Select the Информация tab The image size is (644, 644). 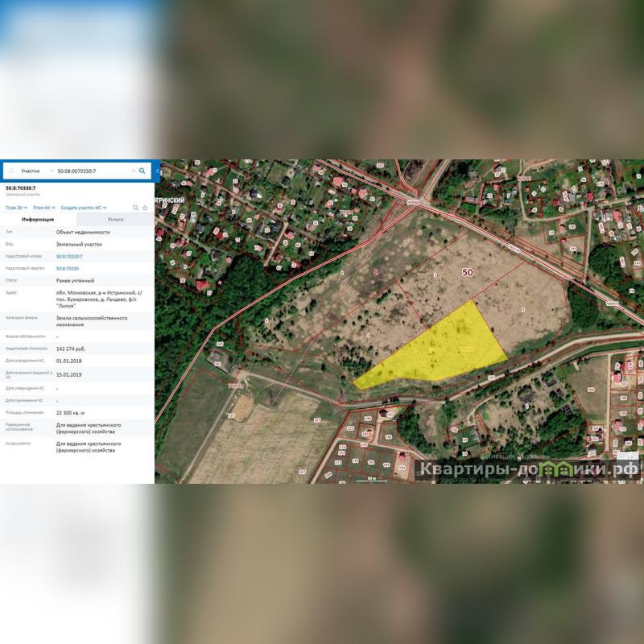38,219
